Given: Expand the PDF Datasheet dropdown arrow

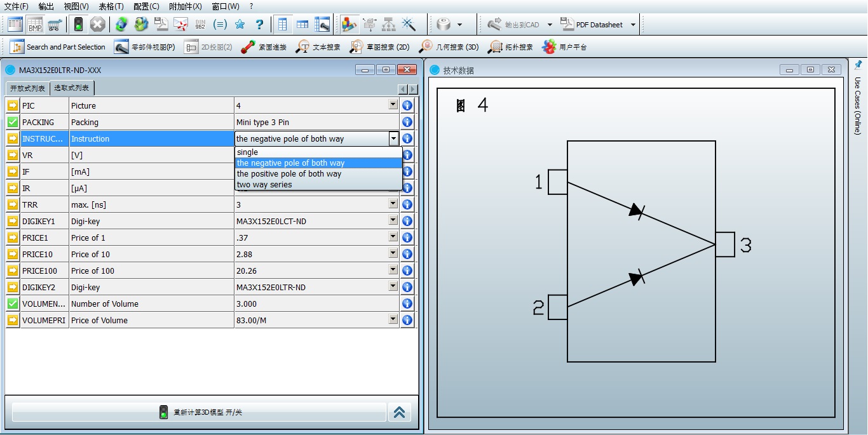Looking at the screenshot, I should pyautogui.click(x=633, y=25).
